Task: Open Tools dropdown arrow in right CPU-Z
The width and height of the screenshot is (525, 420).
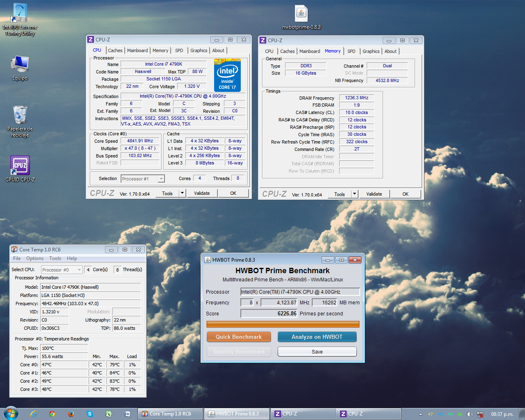Action: point(355,194)
